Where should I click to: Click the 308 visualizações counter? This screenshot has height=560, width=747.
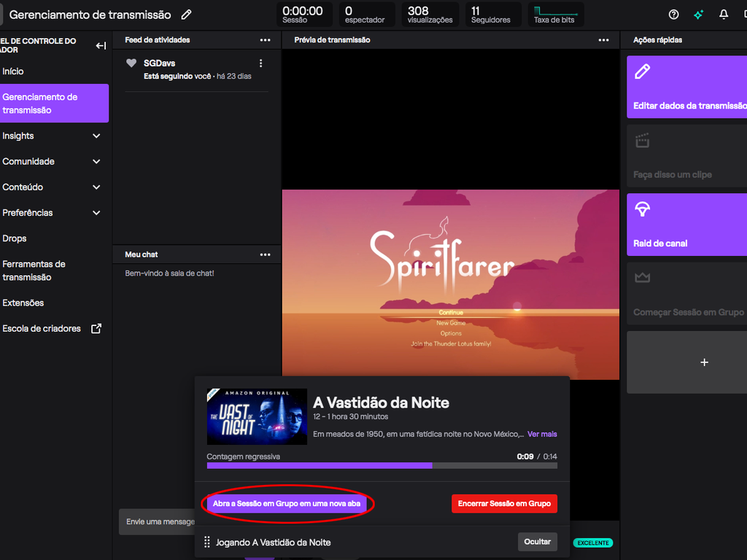[430, 15]
